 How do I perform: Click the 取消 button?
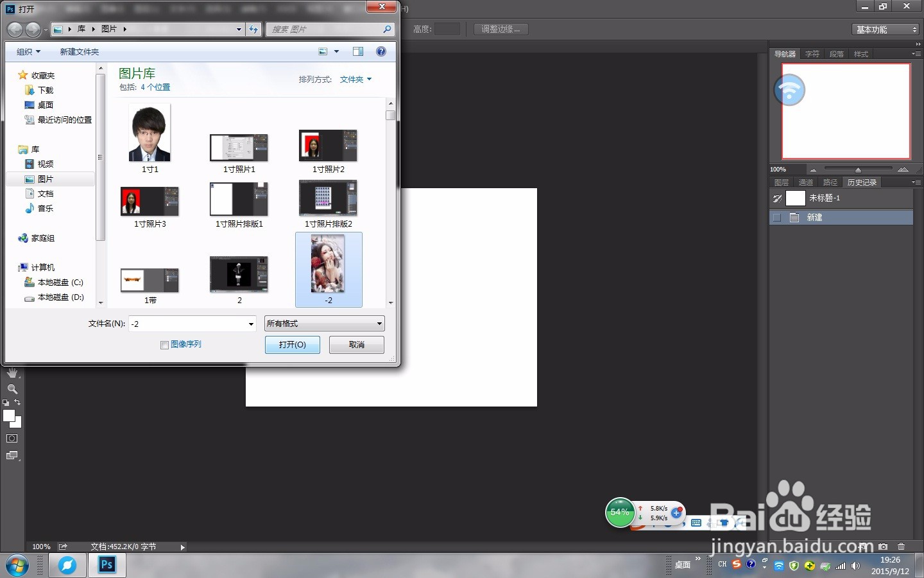point(357,345)
